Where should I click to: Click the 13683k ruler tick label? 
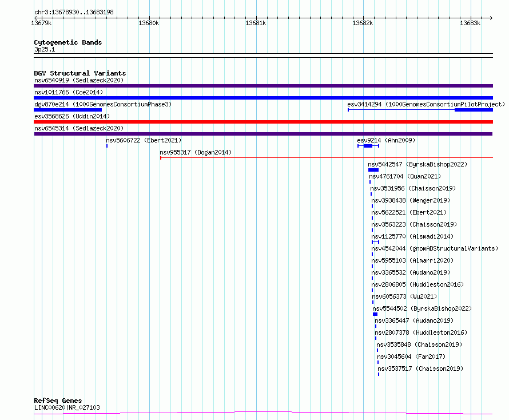(470, 23)
